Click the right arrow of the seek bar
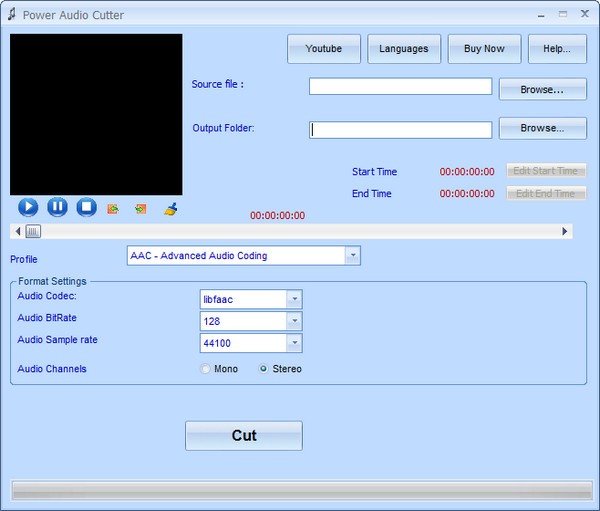 pyautogui.click(x=565, y=231)
